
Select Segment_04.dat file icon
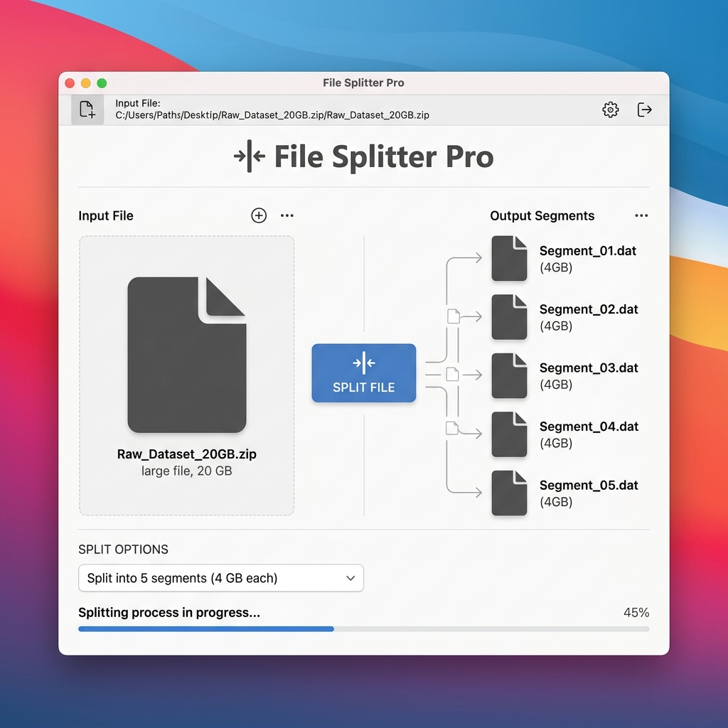(x=509, y=434)
